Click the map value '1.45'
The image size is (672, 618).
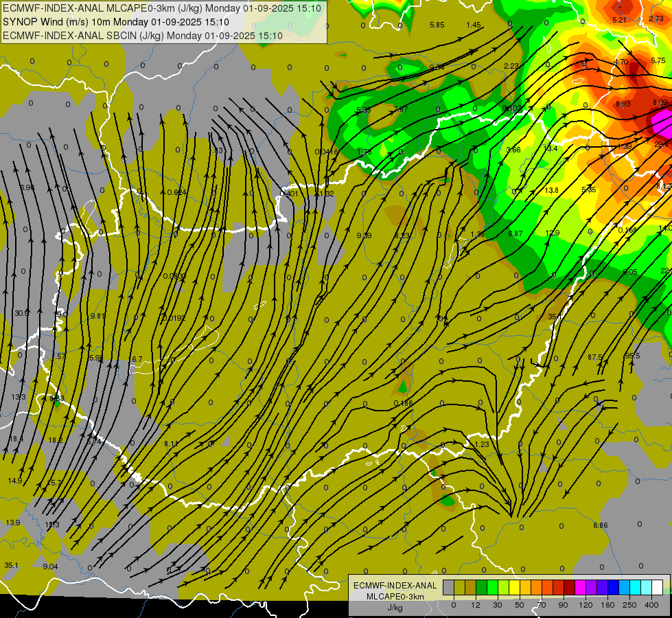click(474, 25)
